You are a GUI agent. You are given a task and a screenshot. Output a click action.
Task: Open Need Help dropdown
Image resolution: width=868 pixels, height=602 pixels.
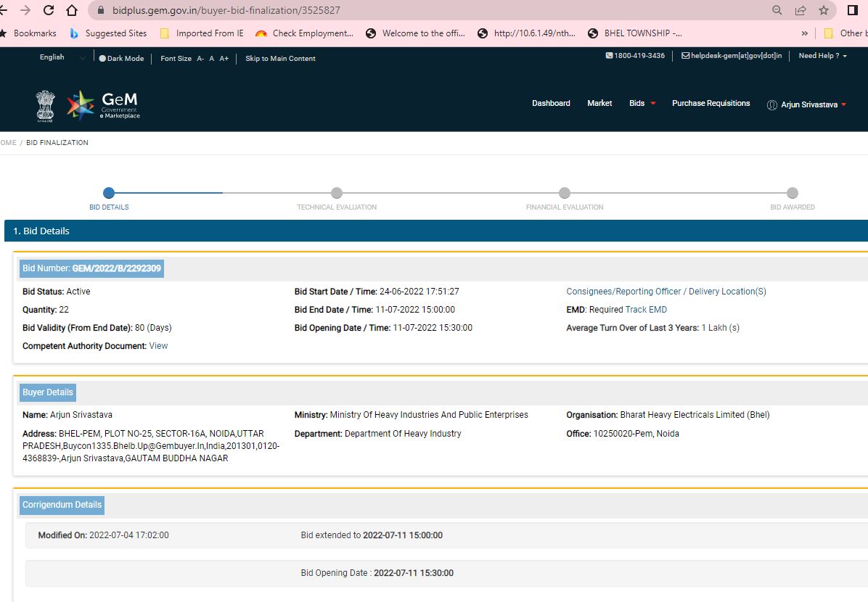(x=822, y=56)
